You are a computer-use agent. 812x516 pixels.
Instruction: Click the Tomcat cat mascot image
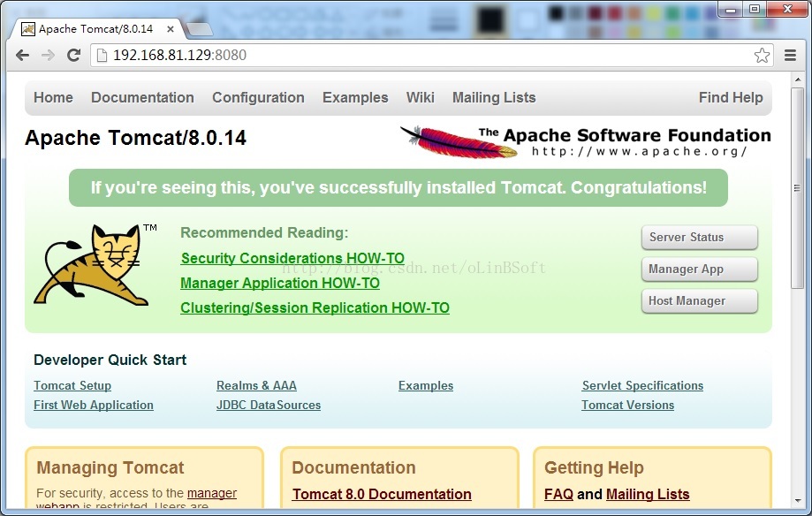click(x=95, y=265)
